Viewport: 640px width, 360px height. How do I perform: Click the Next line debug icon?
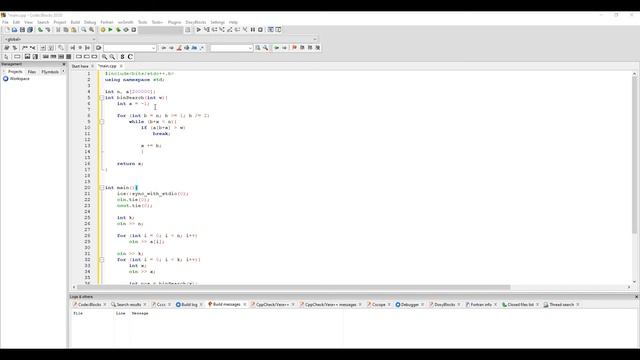click(214, 30)
